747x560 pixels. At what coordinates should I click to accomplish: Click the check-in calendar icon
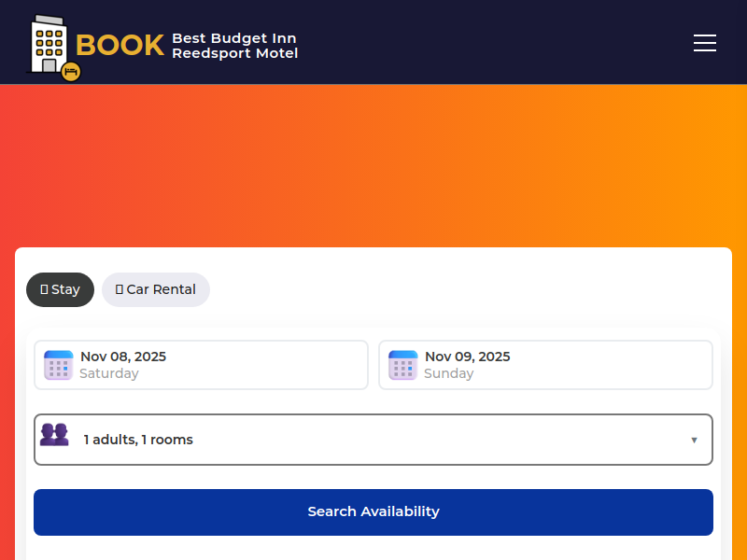[x=58, y=365]
